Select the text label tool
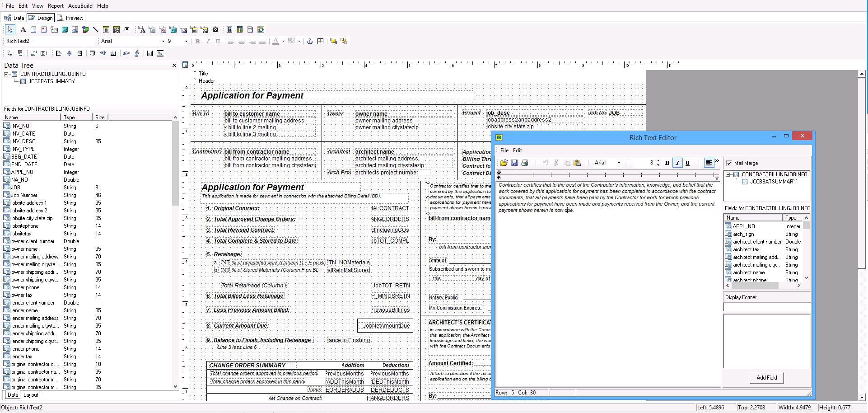 click(23, 29)
